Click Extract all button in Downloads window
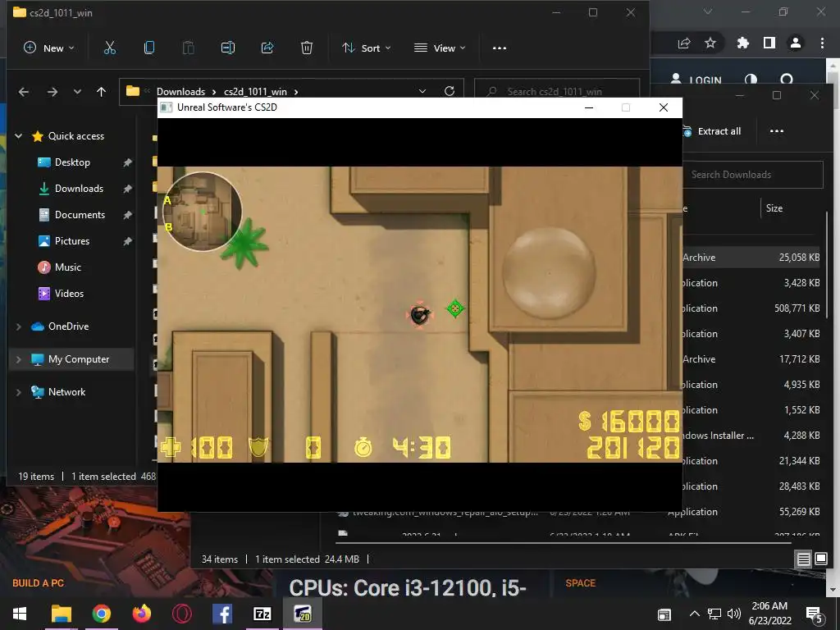Viewport: 840px width, 630px height. (713, 131)
